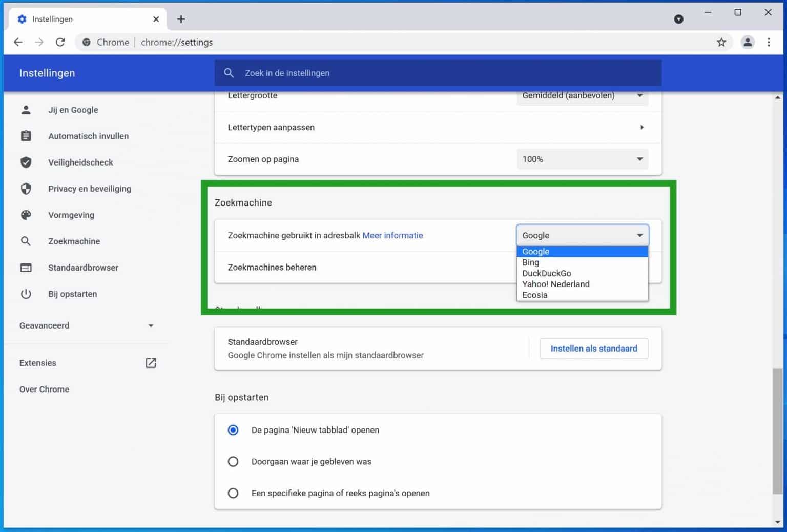Expand the Geavanceerd section
787x532 pixels.
[86, 325]
